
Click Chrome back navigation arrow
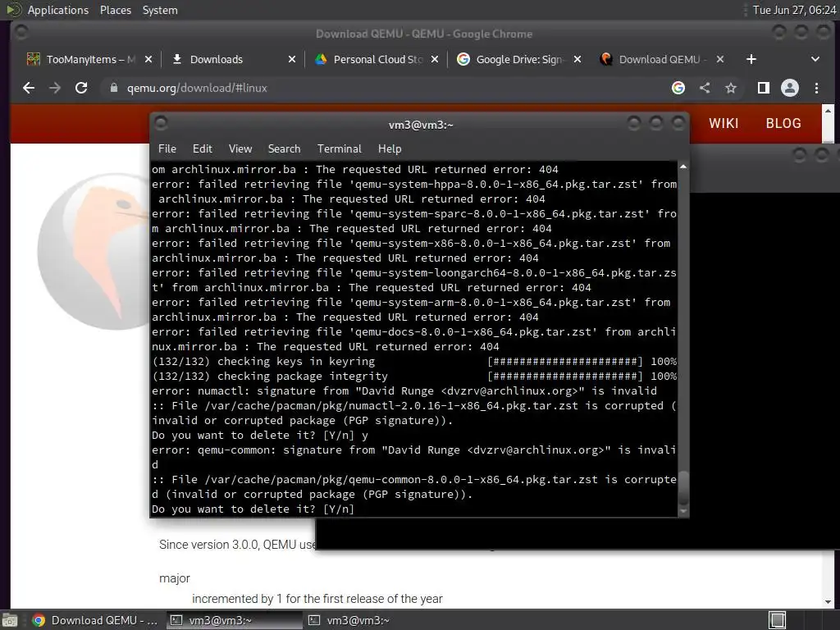tap(29, 88)
